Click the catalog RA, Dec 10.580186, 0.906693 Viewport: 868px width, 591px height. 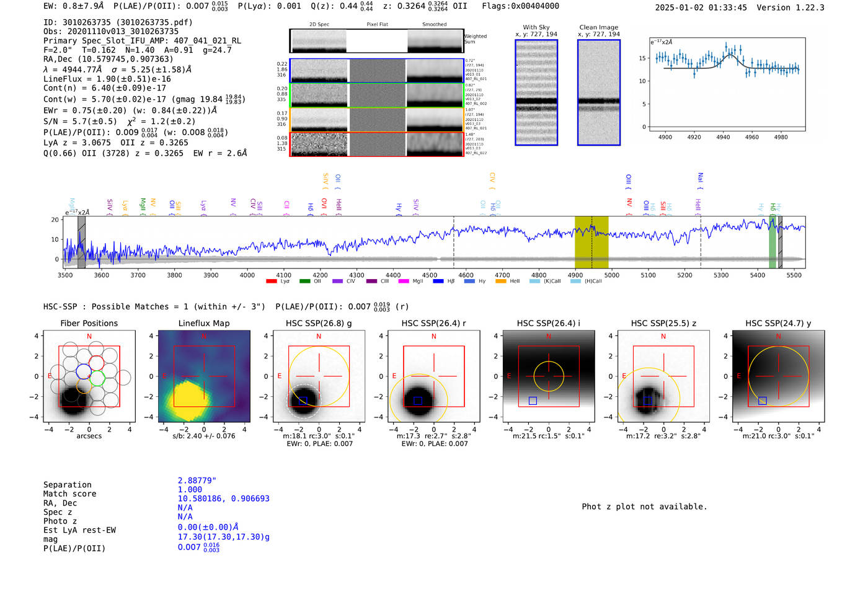coord(224,499)
